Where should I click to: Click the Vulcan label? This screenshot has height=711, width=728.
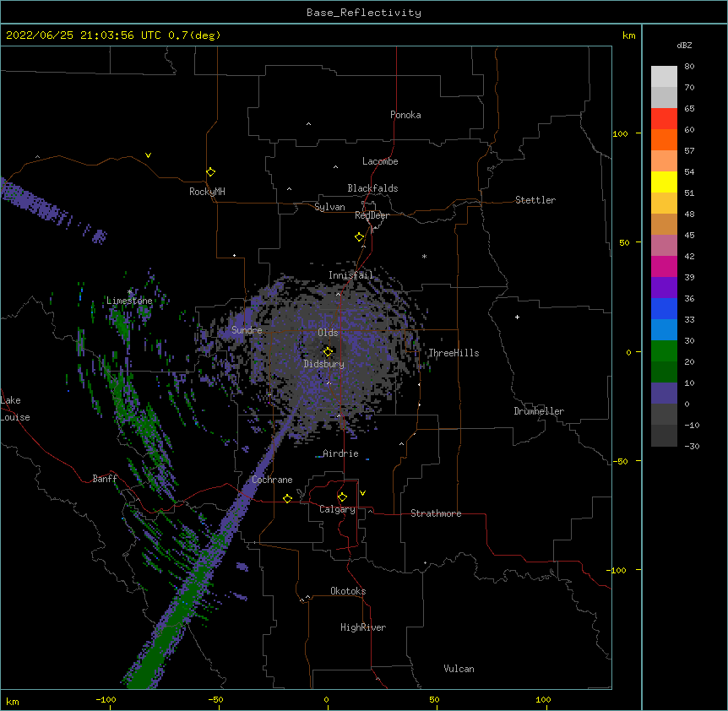pos(459,669)
